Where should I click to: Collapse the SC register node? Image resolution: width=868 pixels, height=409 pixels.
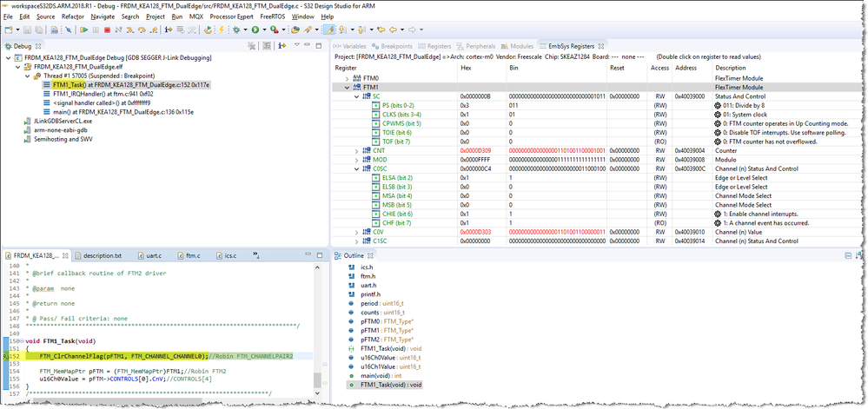tap(357, 96)
